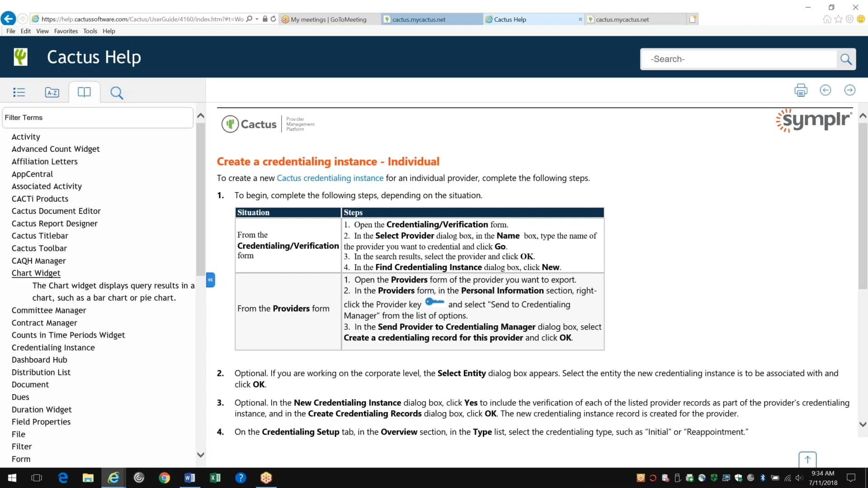
Task: Switch to the GoToMeeting browser tab
Action: tap(329, 19)
